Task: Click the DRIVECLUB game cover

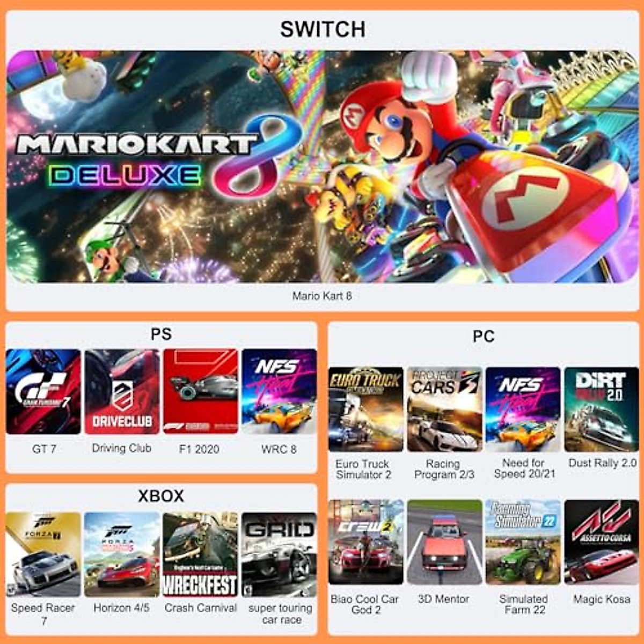Action: [122, 392]
